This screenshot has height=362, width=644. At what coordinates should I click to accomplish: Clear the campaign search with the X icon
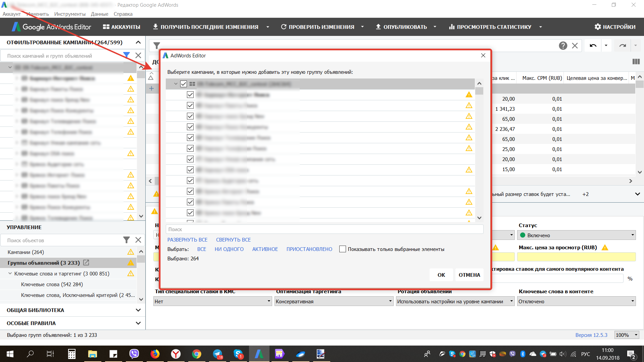138,55
